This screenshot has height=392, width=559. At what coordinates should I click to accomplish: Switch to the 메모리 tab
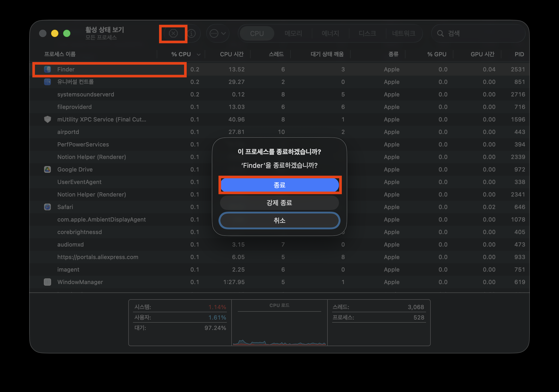point(293,33)
